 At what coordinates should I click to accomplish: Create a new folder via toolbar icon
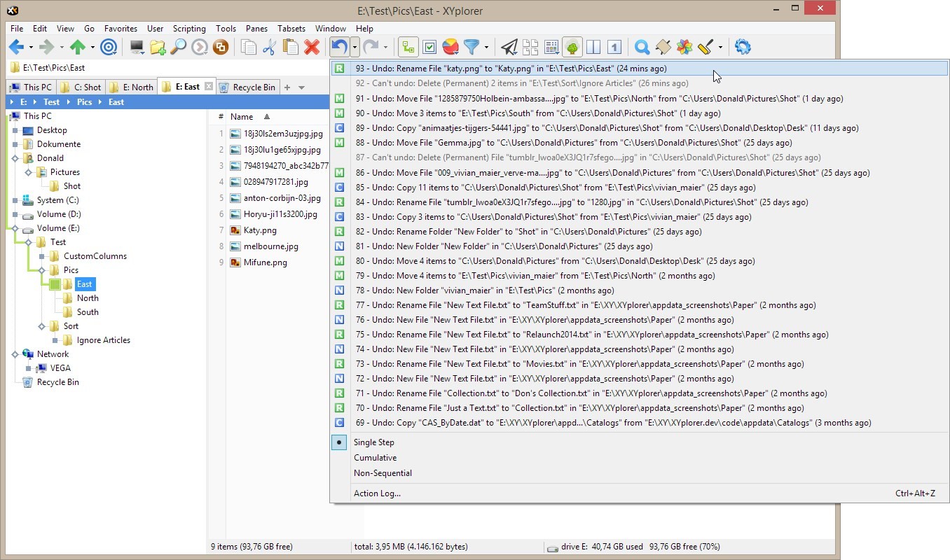coord(158,47)
